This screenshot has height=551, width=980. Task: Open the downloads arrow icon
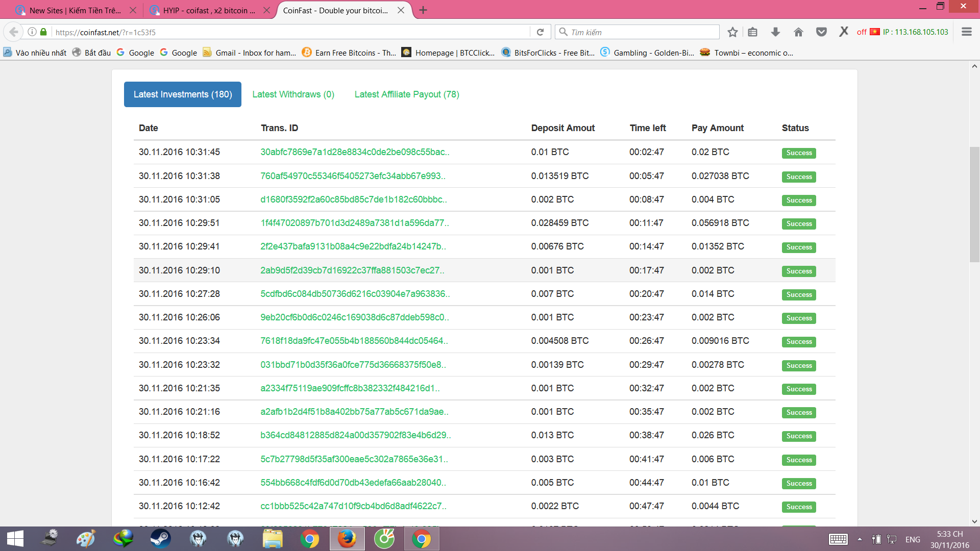[775, 32]
